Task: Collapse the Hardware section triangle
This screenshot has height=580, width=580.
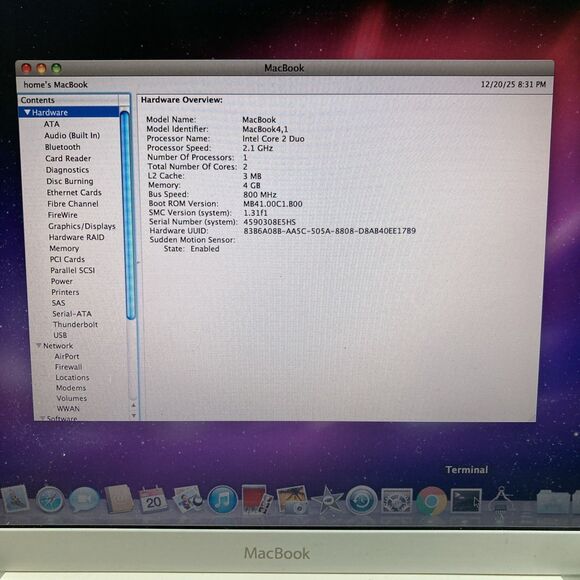Action: coord(27,112)
